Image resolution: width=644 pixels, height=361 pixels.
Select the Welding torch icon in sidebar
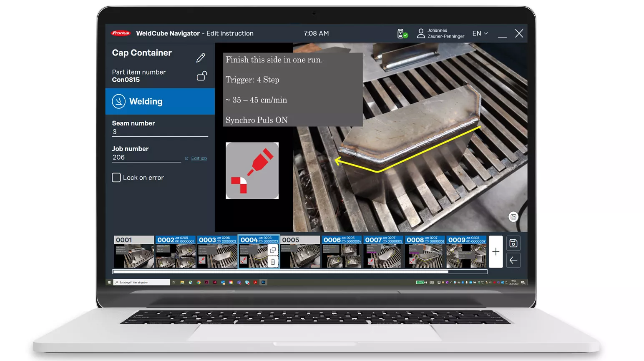click(118, 101)
